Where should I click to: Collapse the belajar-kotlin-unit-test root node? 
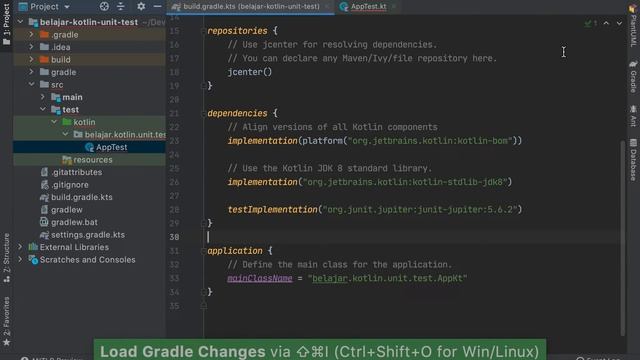tap(20, 22)
